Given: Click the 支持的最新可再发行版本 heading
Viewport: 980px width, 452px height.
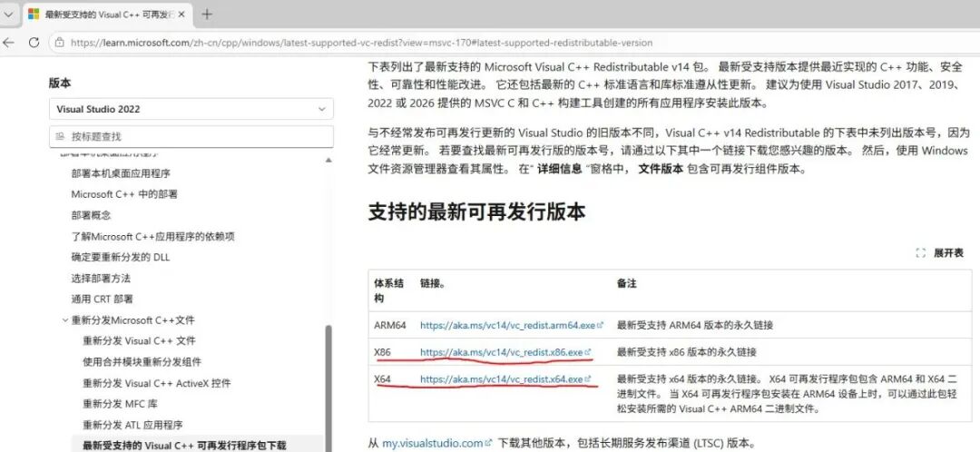Looking at the screenshot, I should click(x=476, y=212).
